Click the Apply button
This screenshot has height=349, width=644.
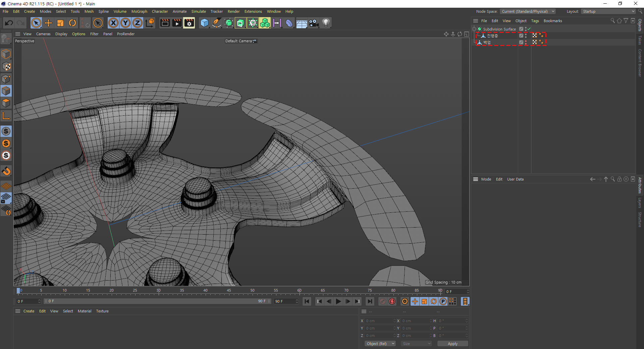click(x=452, y=344)
